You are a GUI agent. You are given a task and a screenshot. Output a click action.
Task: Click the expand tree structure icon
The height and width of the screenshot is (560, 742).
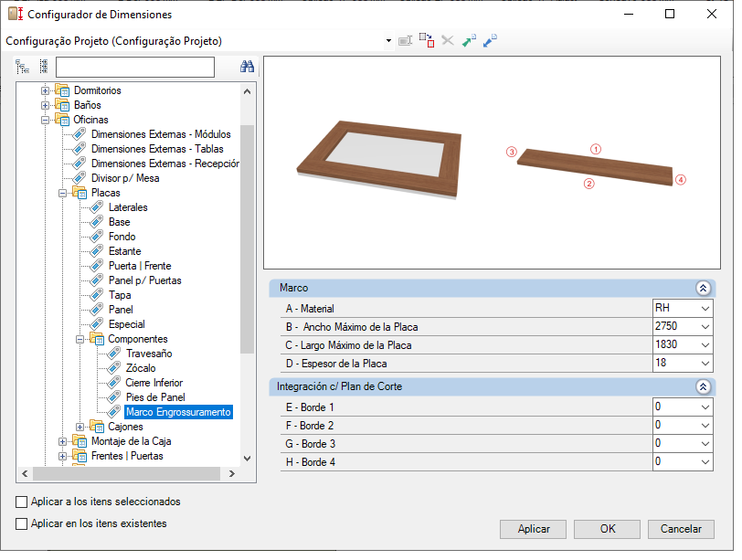coord(22,67)
